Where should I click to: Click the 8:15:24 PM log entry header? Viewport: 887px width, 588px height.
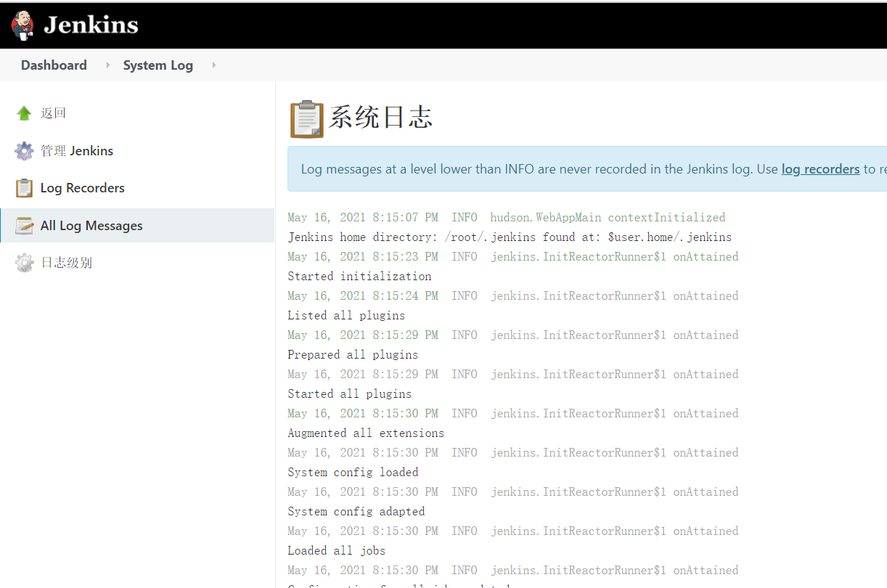coord(512,296)
